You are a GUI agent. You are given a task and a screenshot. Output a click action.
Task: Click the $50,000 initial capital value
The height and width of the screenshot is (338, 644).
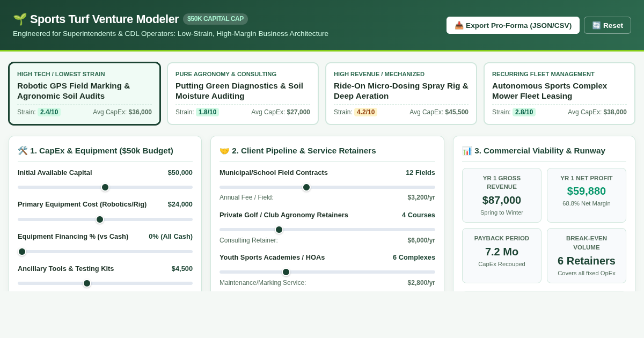click(x=180, y=173)
